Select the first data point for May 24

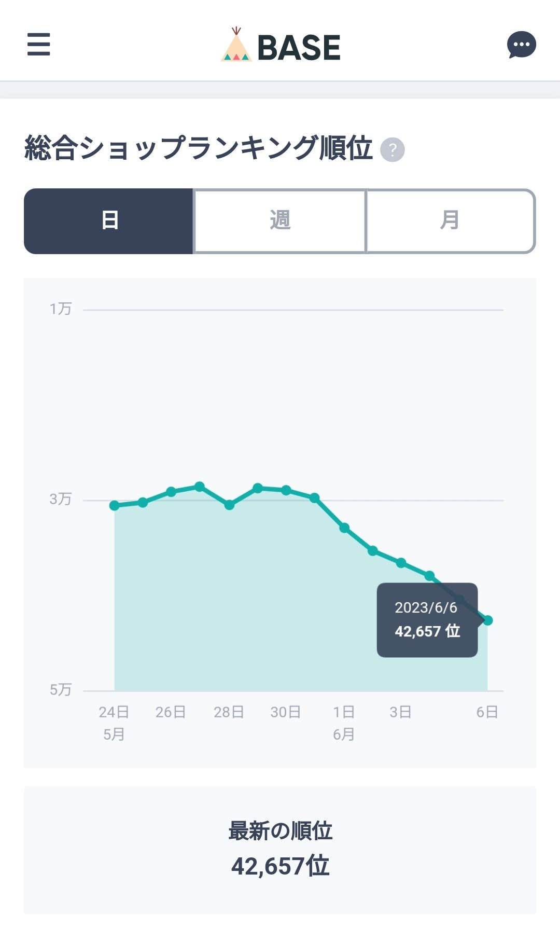click(115, 505)
